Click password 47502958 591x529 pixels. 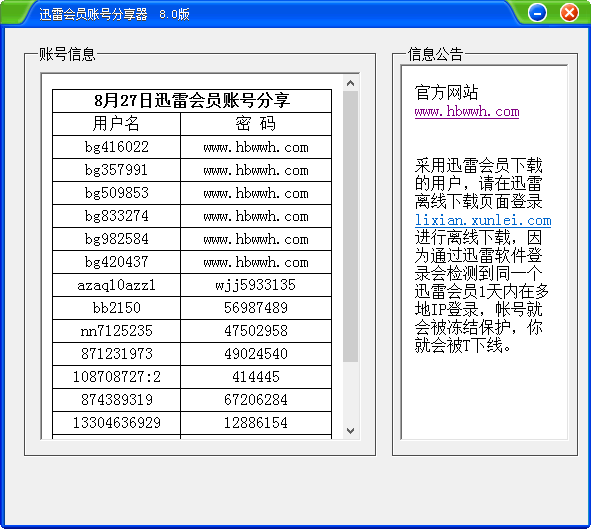[256, 331]
